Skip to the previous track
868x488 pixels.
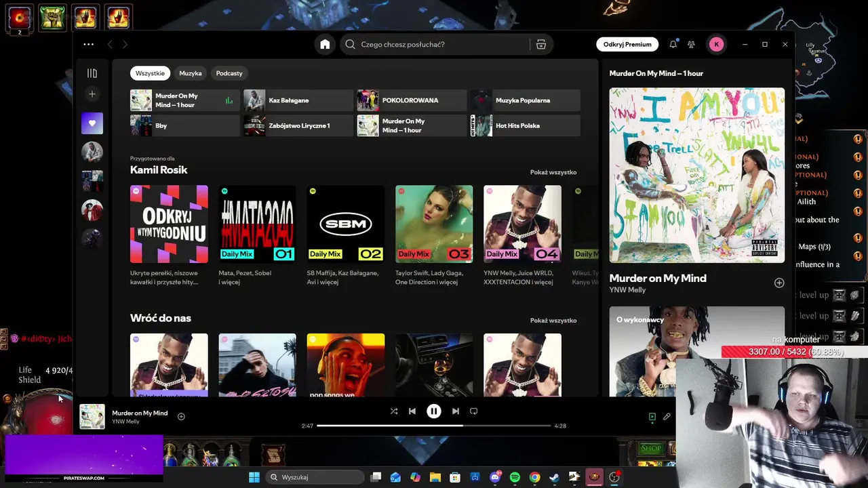412,411
